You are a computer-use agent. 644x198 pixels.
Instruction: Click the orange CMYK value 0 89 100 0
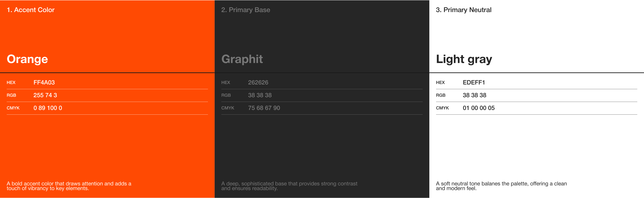(48, 108)
